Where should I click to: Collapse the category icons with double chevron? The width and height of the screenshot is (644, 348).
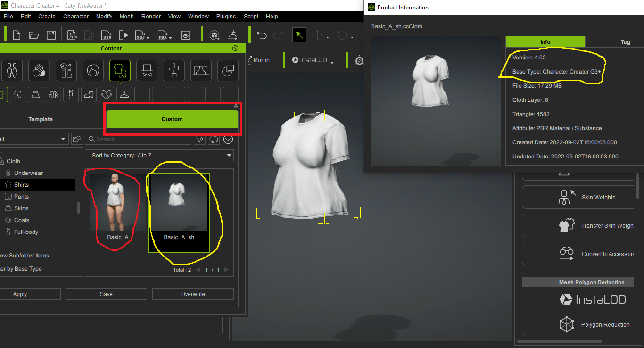coord(236,107)
